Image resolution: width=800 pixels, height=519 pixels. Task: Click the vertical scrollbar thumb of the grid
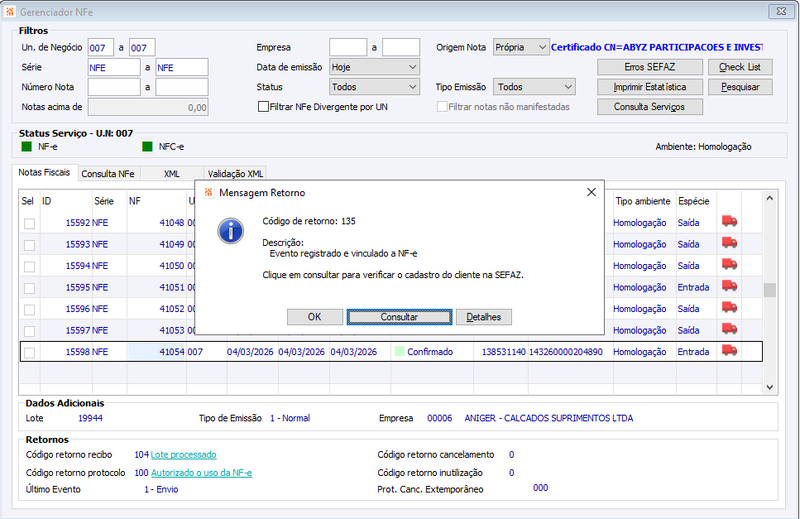point(769,289)
